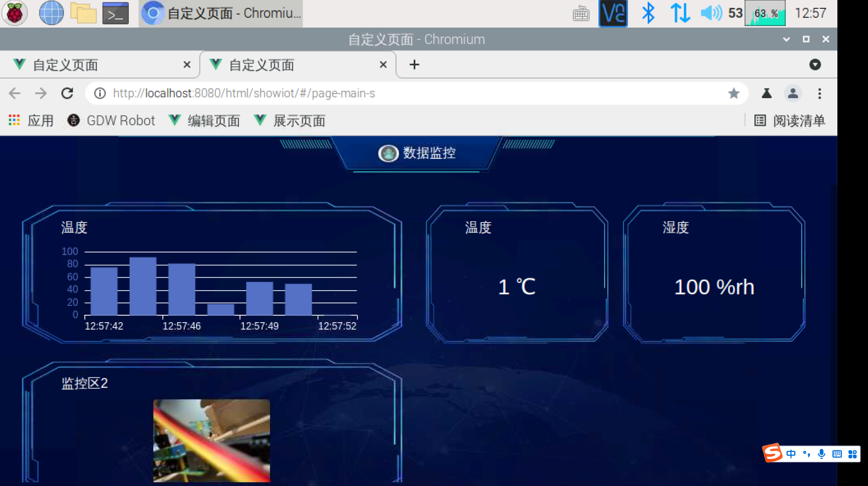Close the first 自定义页面 tab
This screenshot has height=486, width=868.
coord(187,65)
